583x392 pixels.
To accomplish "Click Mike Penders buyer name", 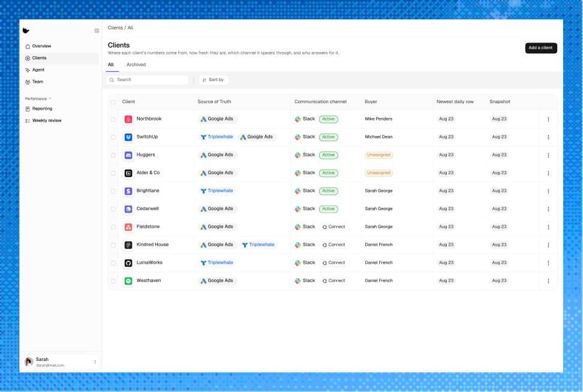I will pos(378,119).
